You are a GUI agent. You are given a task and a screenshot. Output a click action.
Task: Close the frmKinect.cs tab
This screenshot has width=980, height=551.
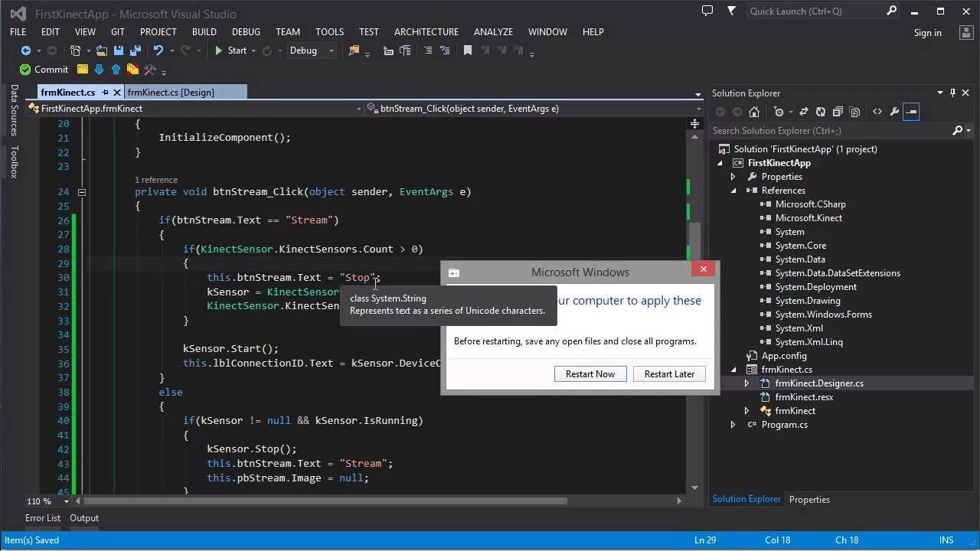point(117,93)
